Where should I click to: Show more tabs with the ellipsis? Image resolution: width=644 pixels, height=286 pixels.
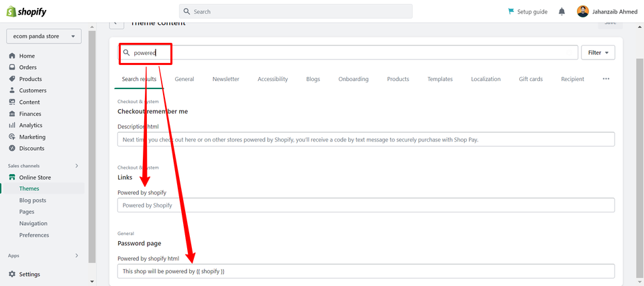pyautogui.click(x=606, y=79)
